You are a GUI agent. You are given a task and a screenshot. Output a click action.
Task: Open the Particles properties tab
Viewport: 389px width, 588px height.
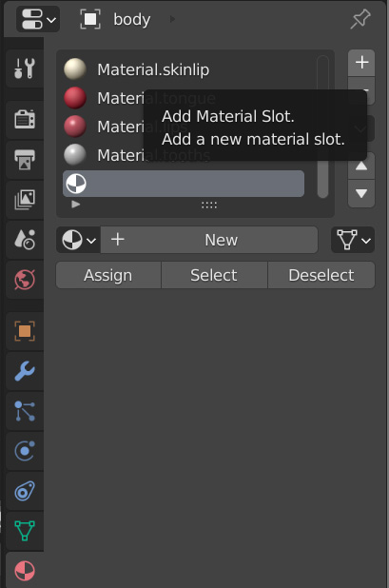[25, 411]
